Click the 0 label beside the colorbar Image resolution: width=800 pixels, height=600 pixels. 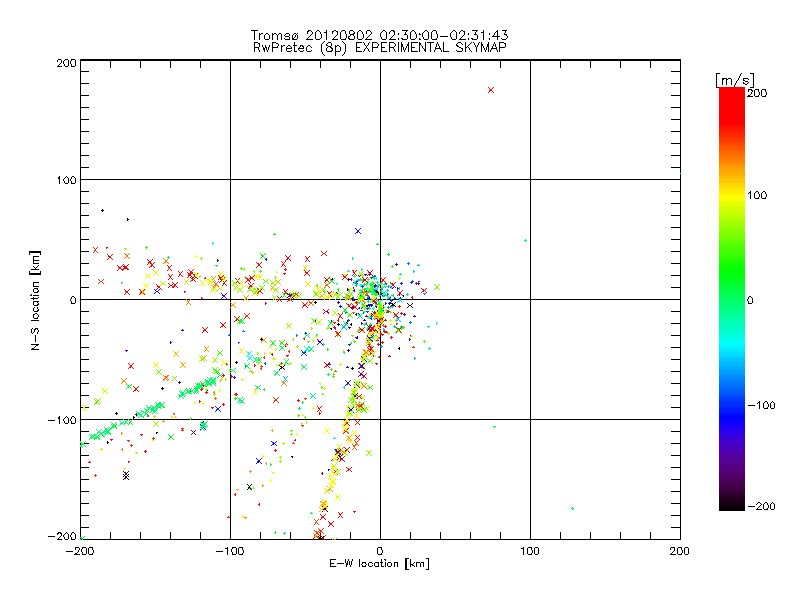pyautogui.click(x=750, y=300)
